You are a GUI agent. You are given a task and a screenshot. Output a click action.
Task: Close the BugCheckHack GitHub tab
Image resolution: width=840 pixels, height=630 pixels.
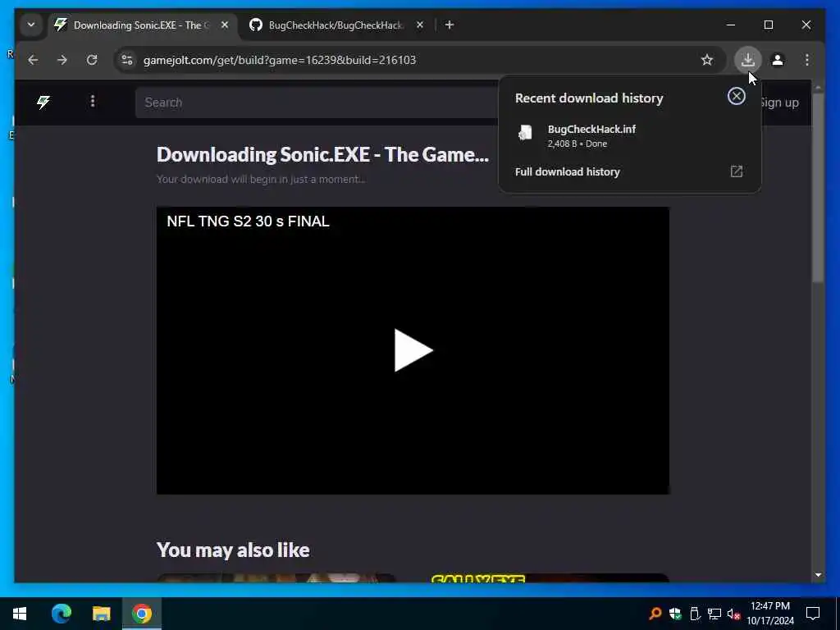pyautogui.click(x=420, y=25)
